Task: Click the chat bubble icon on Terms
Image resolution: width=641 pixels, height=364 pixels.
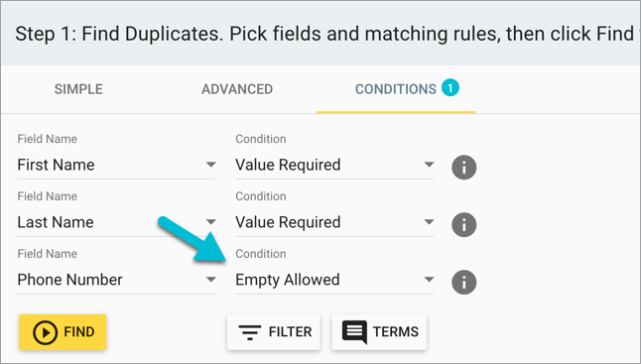Action: pyautogui.click(x=354, y=332)
